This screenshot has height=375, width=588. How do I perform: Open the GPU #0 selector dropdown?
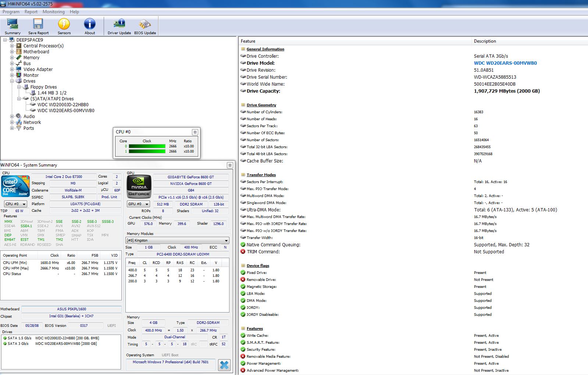(138, 204)
